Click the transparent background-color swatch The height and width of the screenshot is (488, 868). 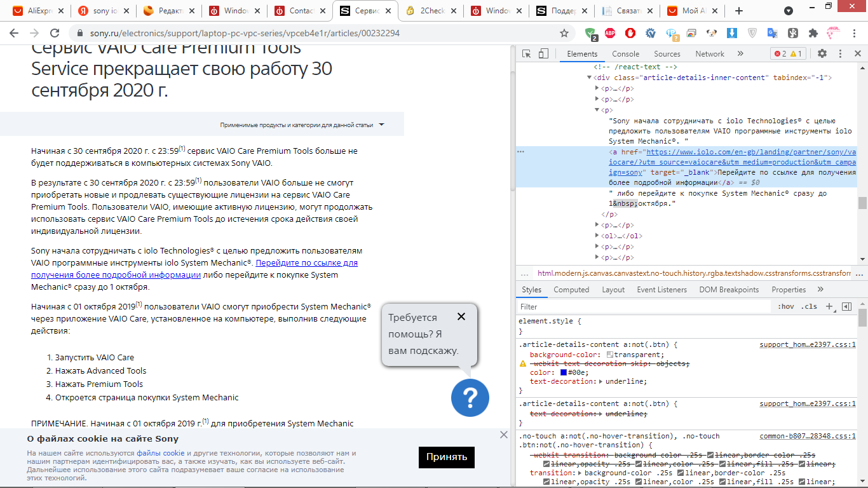pyautogui.click(x=610, y=355)
